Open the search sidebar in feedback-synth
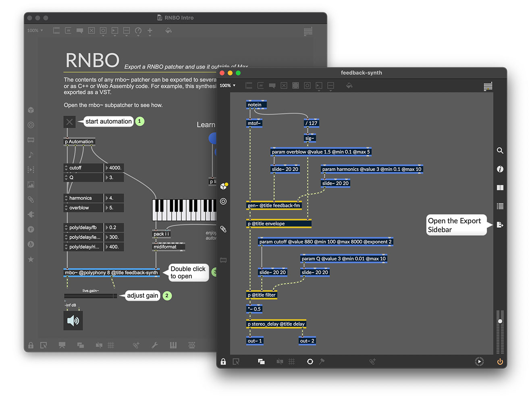Screen dimensions: 532x399 point(500,150)
